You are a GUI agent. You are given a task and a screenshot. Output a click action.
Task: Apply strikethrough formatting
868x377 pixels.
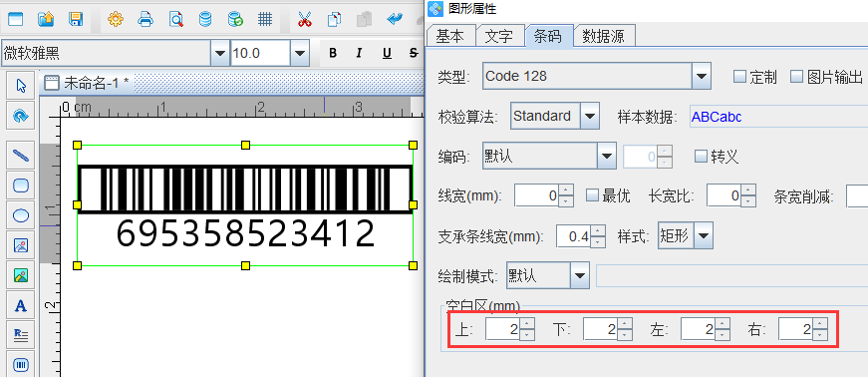coord(413,53)
